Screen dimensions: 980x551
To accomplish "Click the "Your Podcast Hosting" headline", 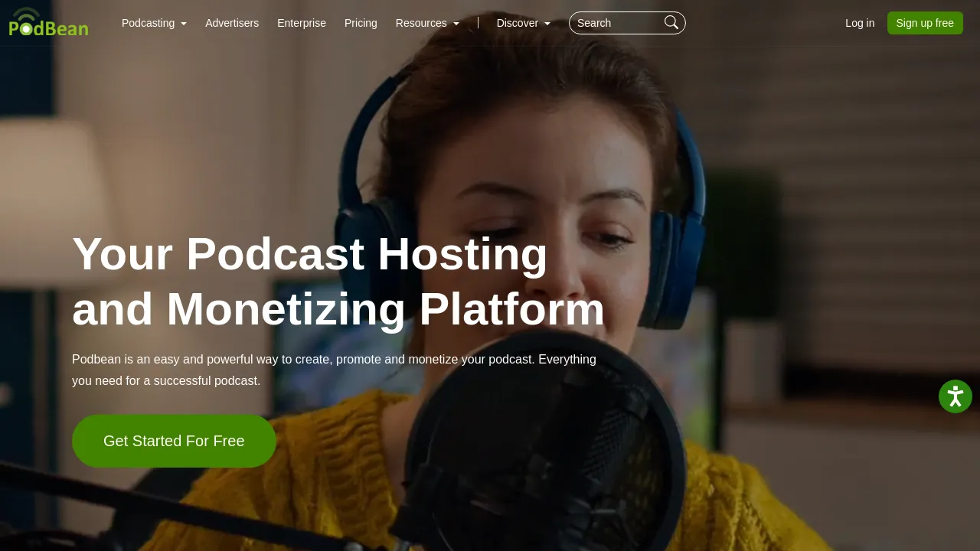I will click(x=338, y=281).
